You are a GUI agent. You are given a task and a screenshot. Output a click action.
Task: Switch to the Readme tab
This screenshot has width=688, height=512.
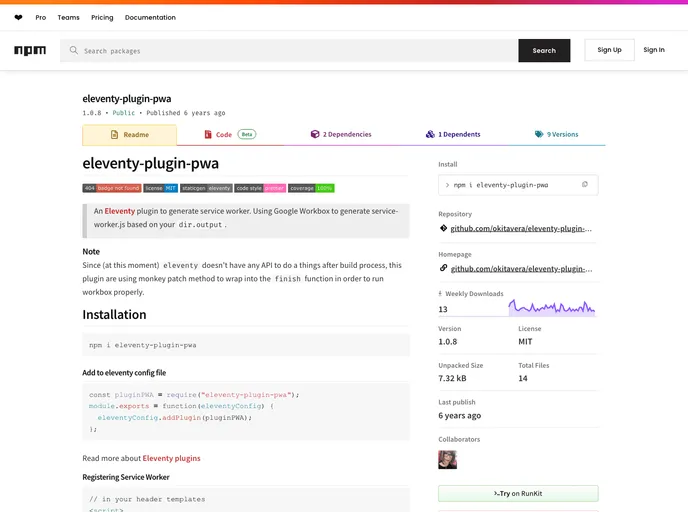point(129,135)
